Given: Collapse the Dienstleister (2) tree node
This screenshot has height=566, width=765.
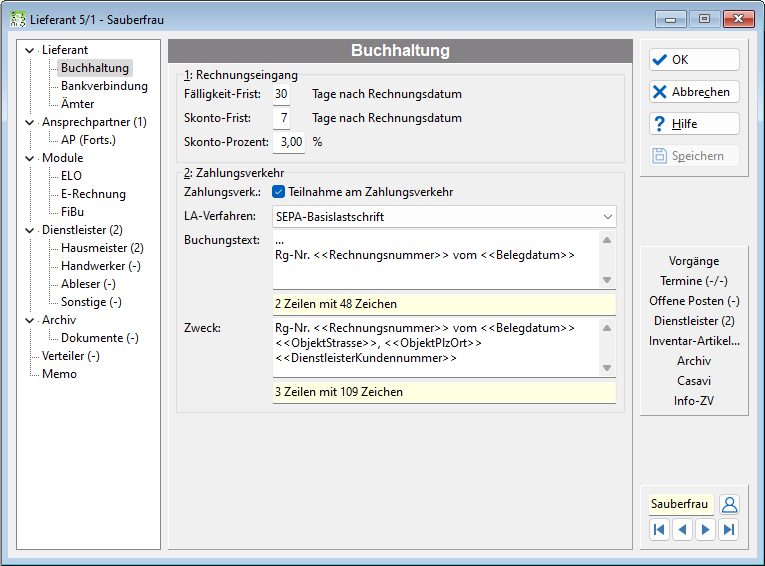Looking at the screenshot, I should point(30,230).
